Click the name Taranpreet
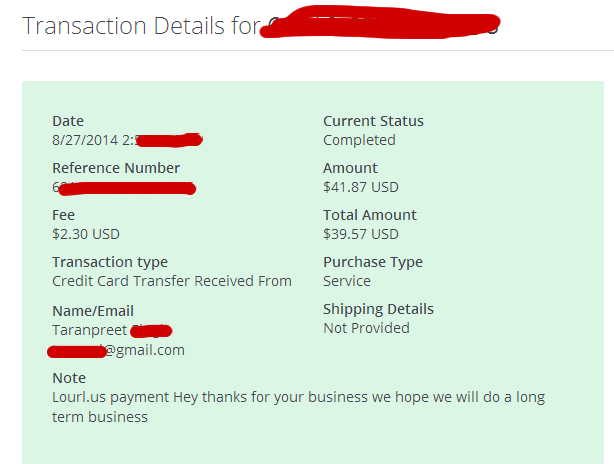614x464 pixels. coord(88,329)
